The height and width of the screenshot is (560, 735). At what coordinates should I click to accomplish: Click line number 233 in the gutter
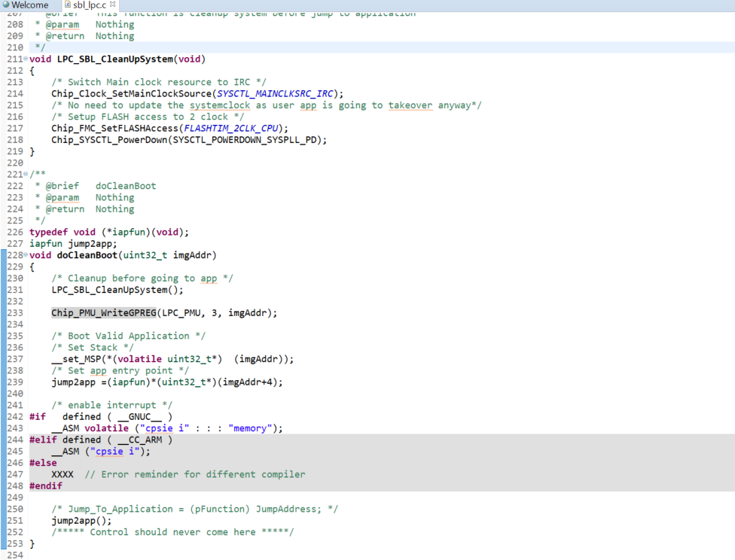(15, 312)
